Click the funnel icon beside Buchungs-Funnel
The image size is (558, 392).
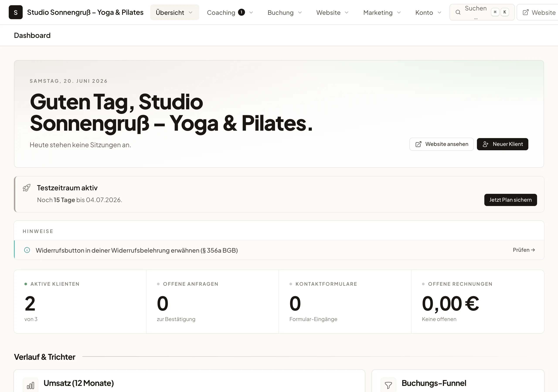388,385
